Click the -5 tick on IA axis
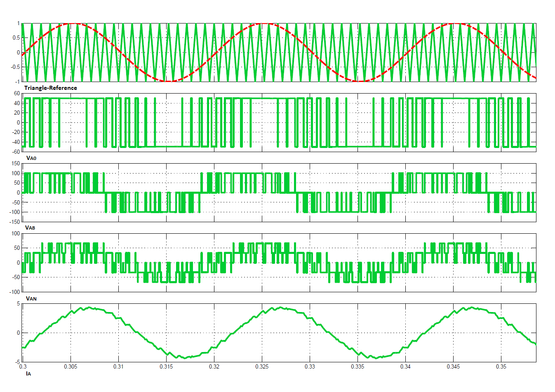This screenshot has width=555, height=392. (17, 362)
